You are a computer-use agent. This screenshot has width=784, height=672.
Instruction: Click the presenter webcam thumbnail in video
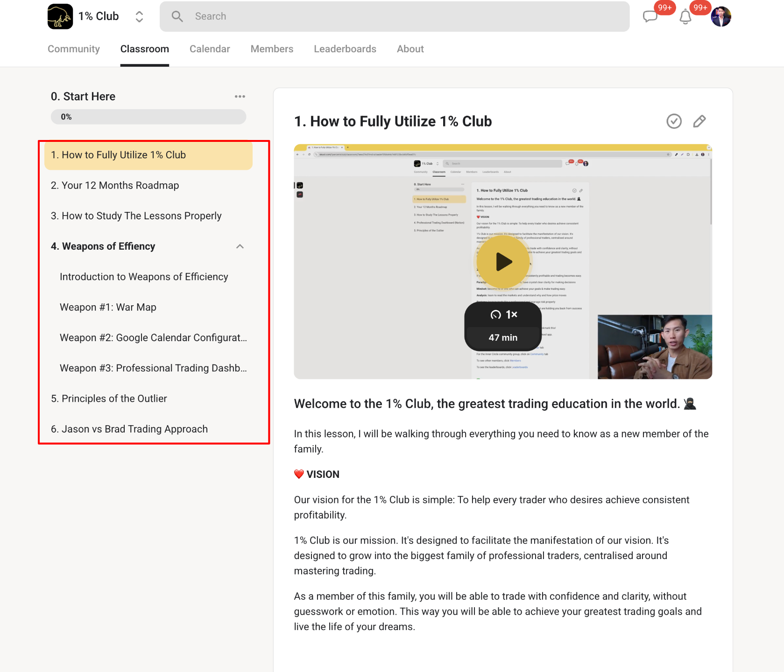click(x=655, y=347)
